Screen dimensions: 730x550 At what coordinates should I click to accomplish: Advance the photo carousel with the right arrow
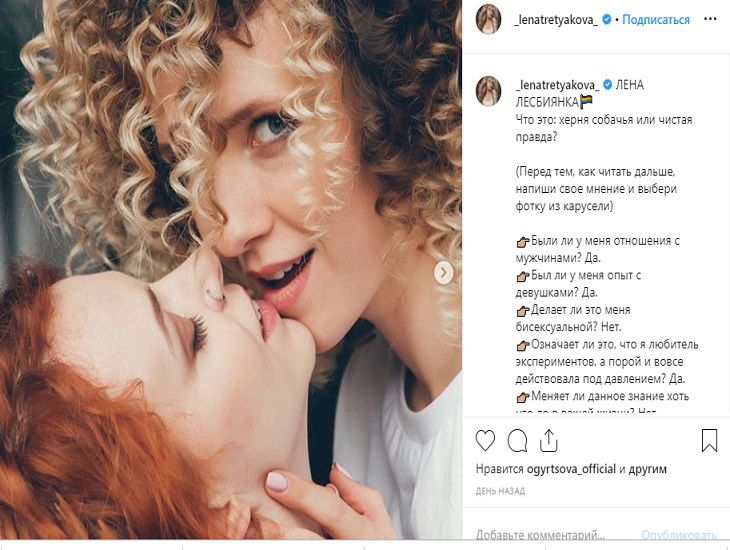tap(444, 272)
